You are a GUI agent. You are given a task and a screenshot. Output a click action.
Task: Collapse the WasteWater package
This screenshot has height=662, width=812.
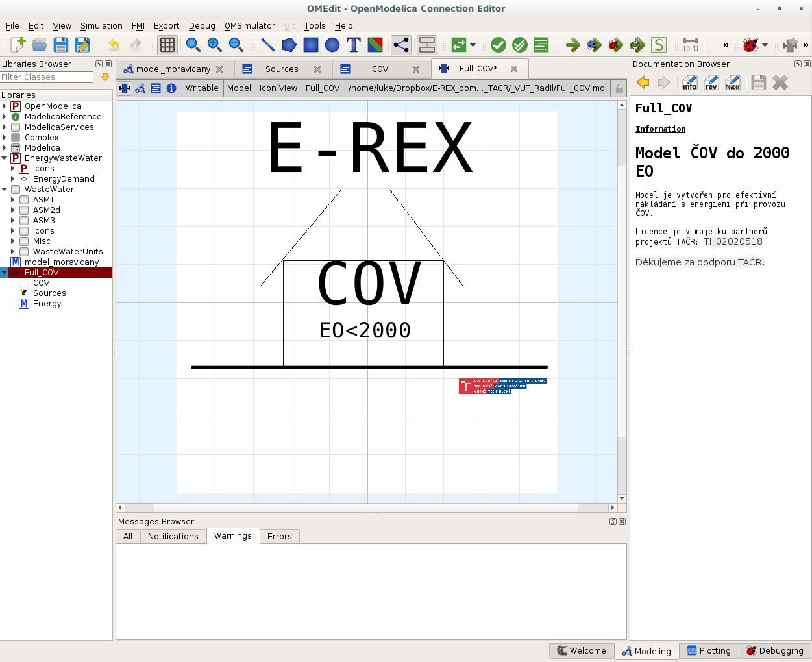click(5, 190)
